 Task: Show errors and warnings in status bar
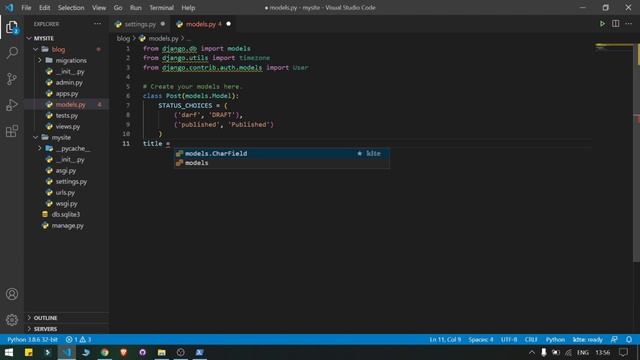pos(78,340)
